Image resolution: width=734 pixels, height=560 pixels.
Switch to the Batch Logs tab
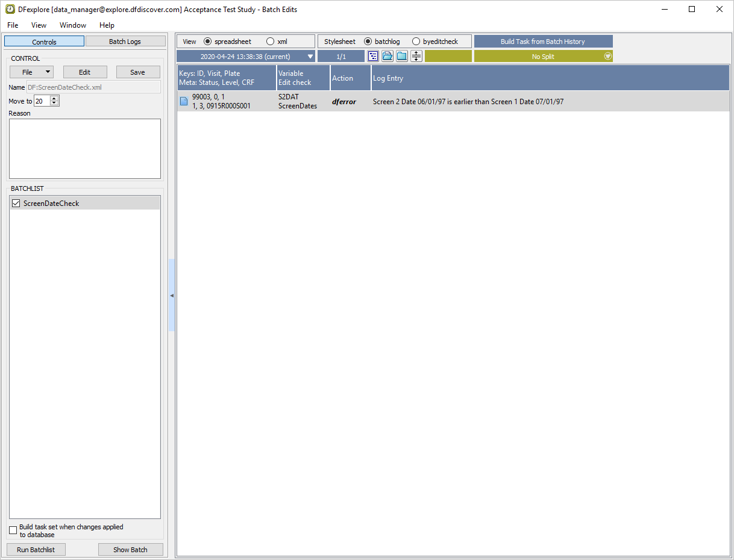(x=125, y=42)
